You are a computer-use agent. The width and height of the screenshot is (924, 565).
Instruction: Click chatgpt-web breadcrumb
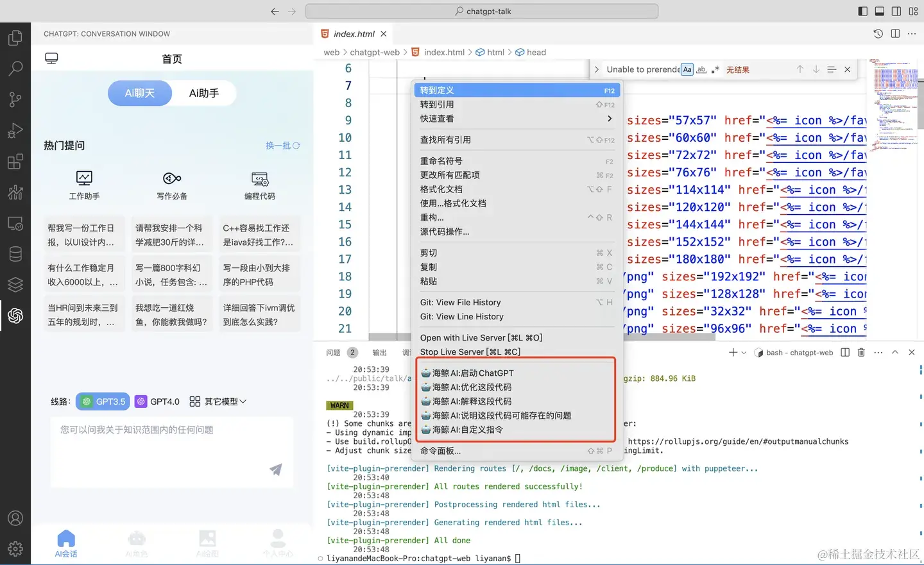click(375, 53)
